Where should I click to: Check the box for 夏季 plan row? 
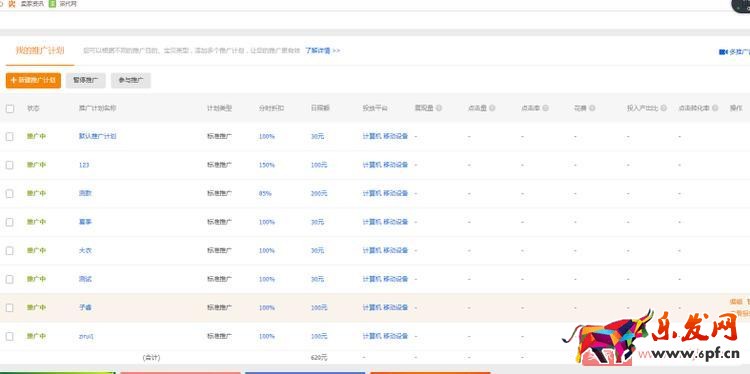point(10,222)
